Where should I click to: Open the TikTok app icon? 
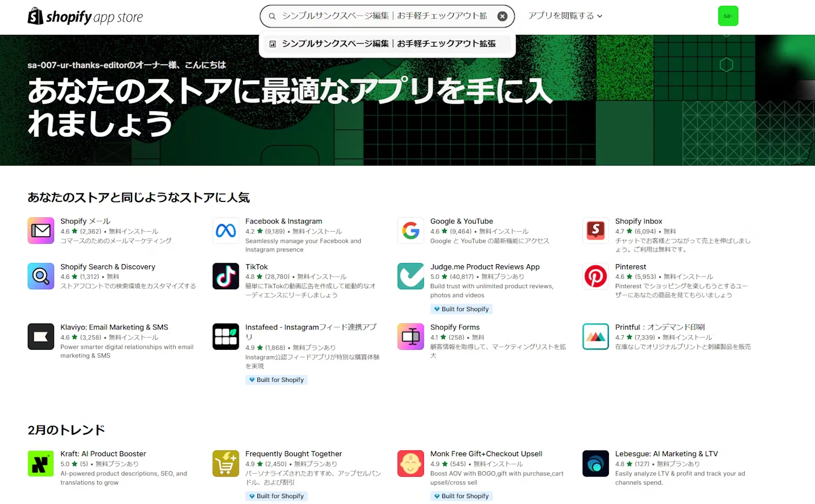(x=226, y=276)
